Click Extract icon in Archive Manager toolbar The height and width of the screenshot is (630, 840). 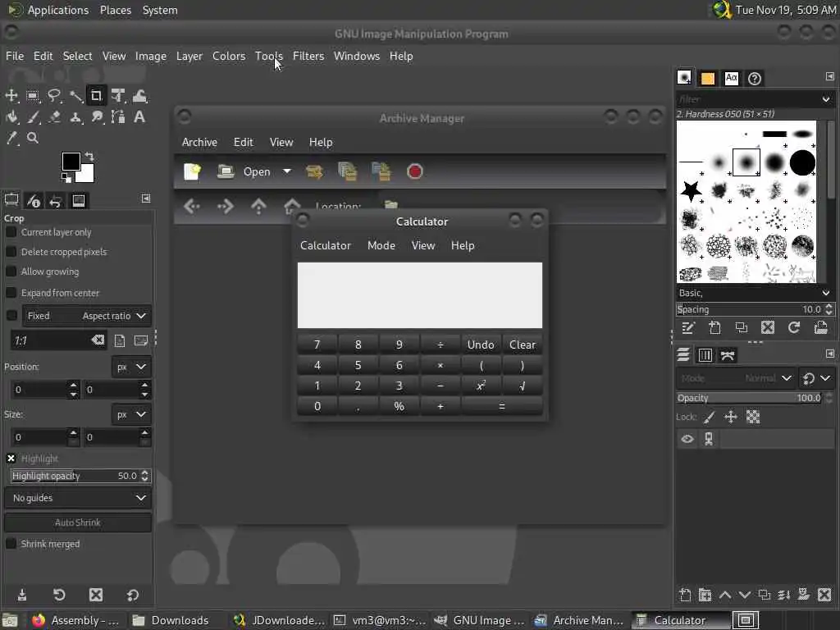314,171
